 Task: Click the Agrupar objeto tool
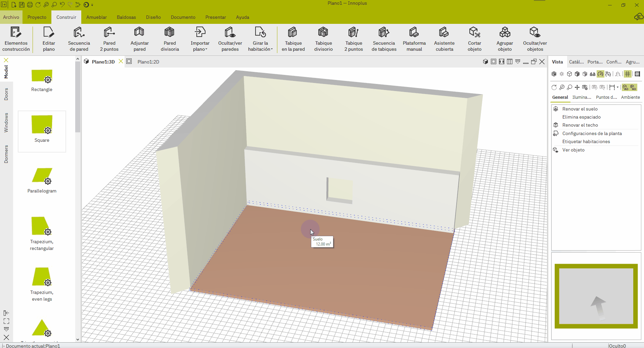[x=505, y=39]
